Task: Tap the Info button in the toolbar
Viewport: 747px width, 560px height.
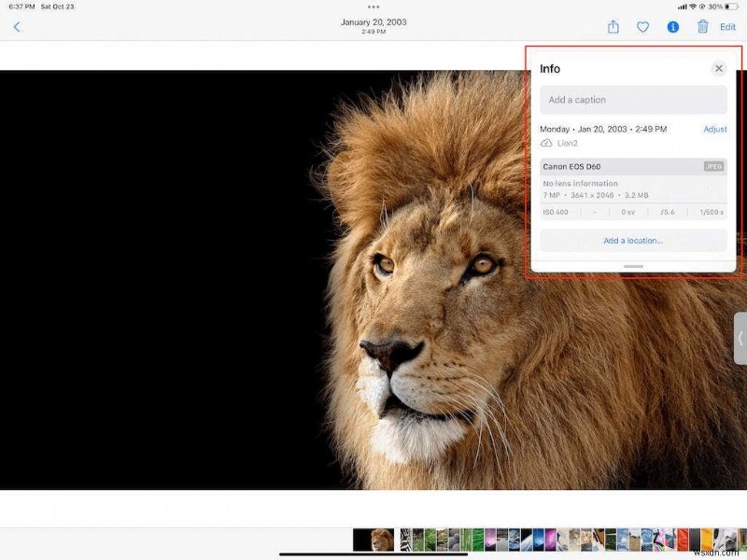Action: point(674,27)
